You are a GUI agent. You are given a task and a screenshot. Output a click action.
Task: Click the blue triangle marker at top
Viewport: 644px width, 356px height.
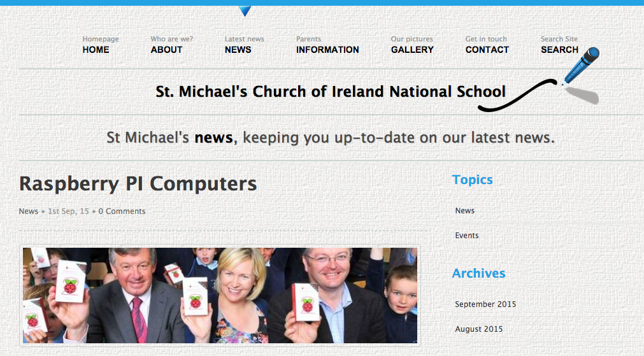tap(245, 11)
